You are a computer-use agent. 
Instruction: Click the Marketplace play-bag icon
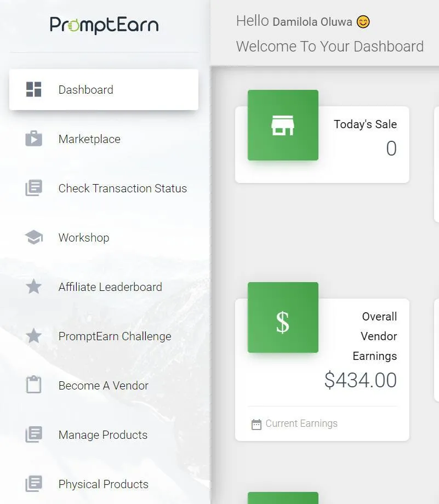click(x=34, y=139)
